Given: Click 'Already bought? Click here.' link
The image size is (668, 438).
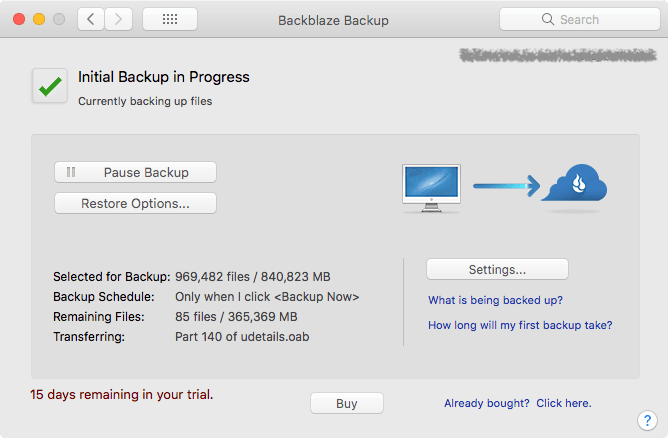Looking at the screenshot, I should tap(518, 403).
